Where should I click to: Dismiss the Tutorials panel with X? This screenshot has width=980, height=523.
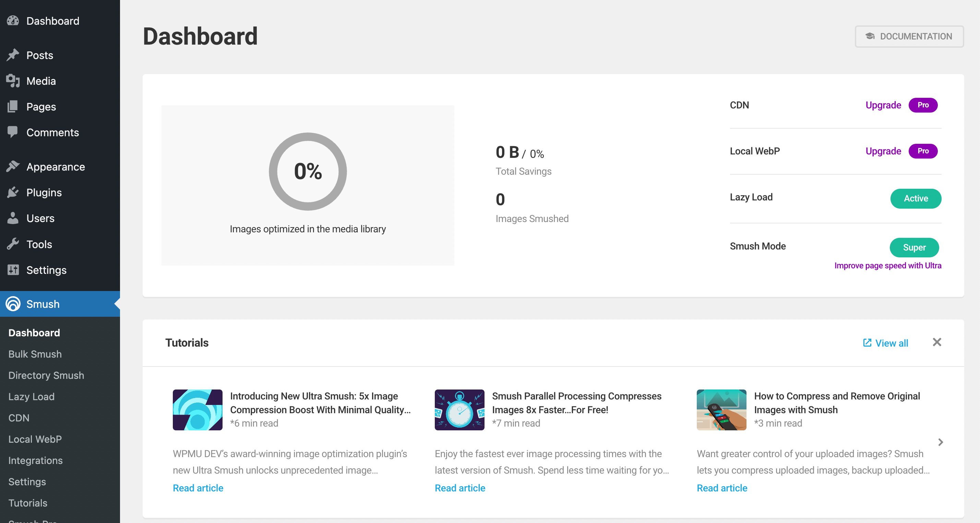(x=937, y=342)
